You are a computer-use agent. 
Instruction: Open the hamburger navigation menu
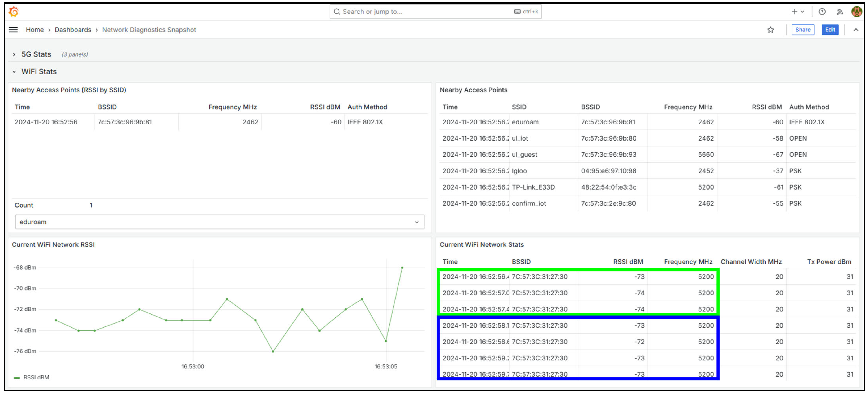tap(13, 30)
